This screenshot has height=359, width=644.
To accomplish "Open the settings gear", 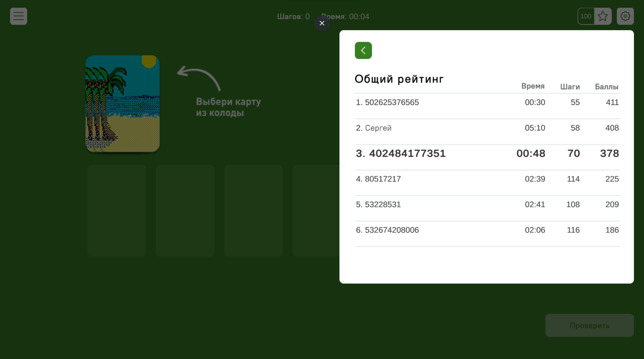I will coord(625,16).
